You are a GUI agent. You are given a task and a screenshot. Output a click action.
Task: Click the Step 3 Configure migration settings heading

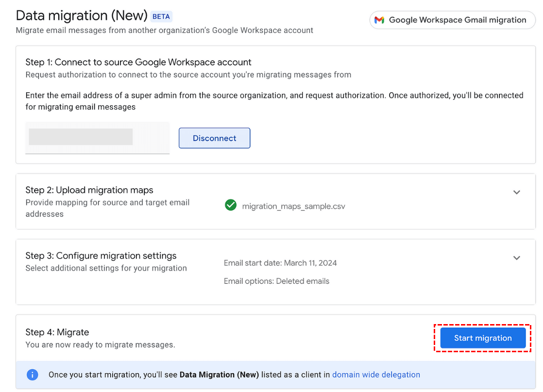tap(101, 256)
